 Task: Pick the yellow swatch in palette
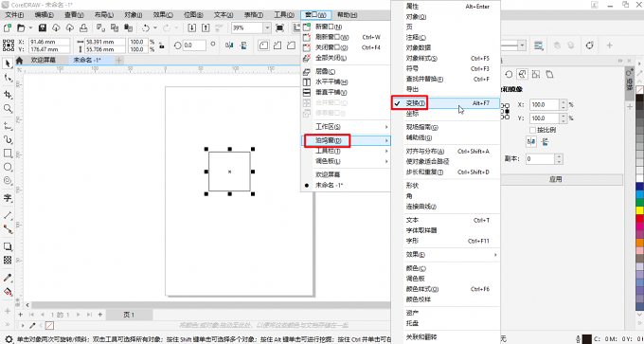coord(639,210)
